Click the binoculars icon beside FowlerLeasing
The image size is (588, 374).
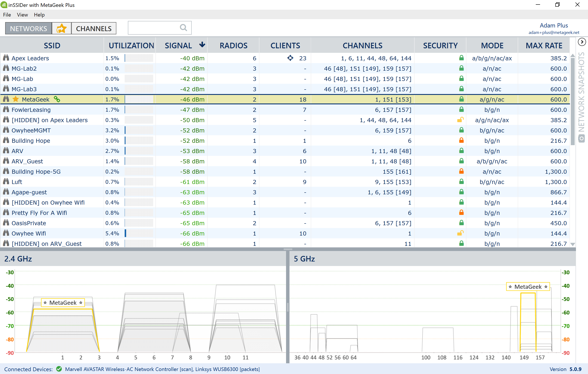(x=6, y=109)
